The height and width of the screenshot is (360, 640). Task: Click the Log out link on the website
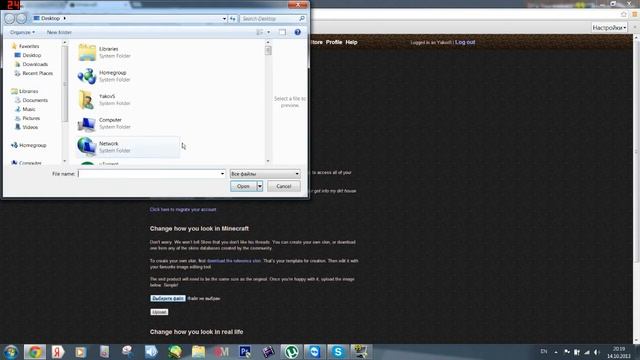(x=465, y=42)
